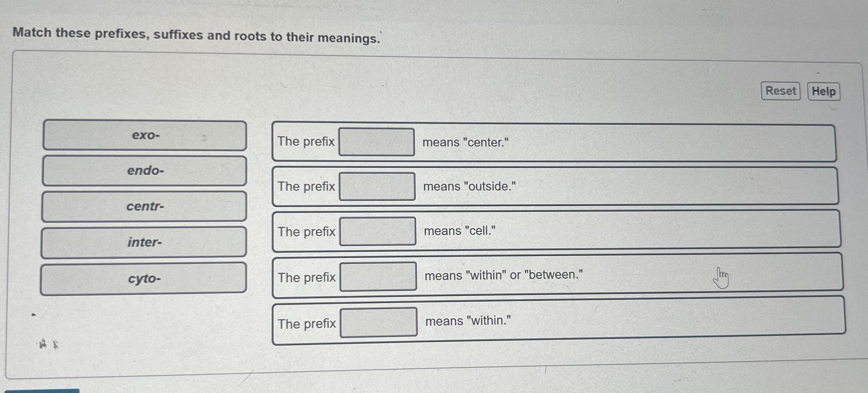Screen dimensions: 868x393
Task: Select the centr- prefix tile
Action: (144, 207)
